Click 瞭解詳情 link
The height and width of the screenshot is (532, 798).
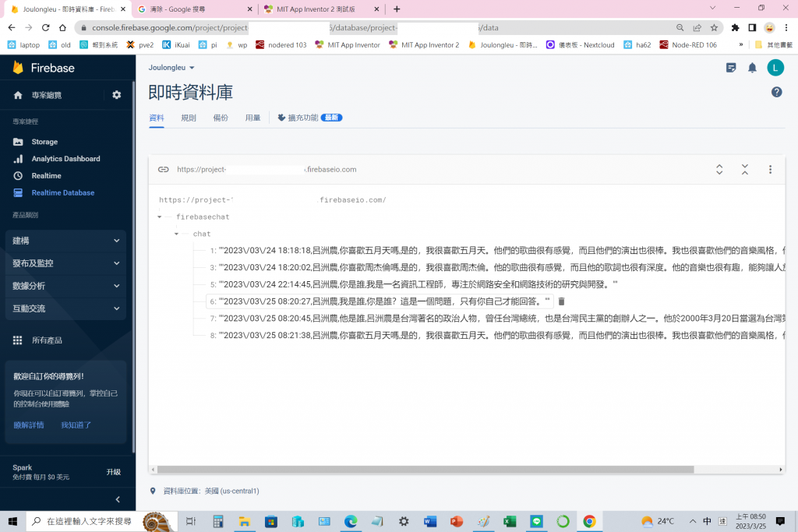click(29, 425)
